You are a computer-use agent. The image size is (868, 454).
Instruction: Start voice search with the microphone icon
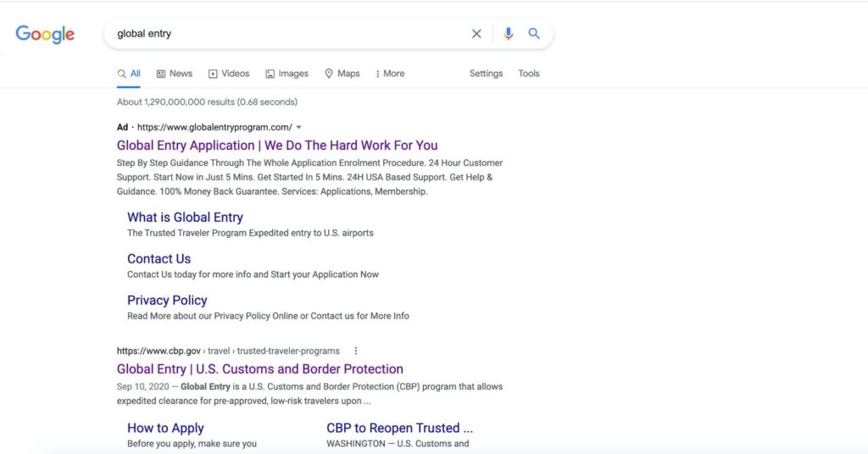click(x=508, y=34)
